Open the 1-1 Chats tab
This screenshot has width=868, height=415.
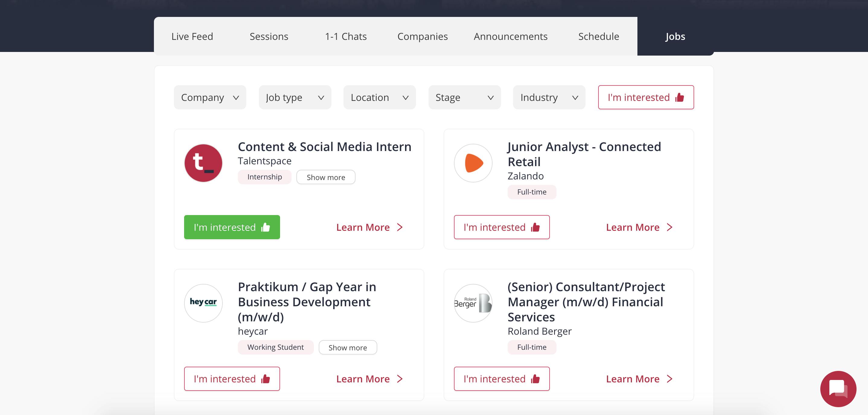[x=346, y=37]
